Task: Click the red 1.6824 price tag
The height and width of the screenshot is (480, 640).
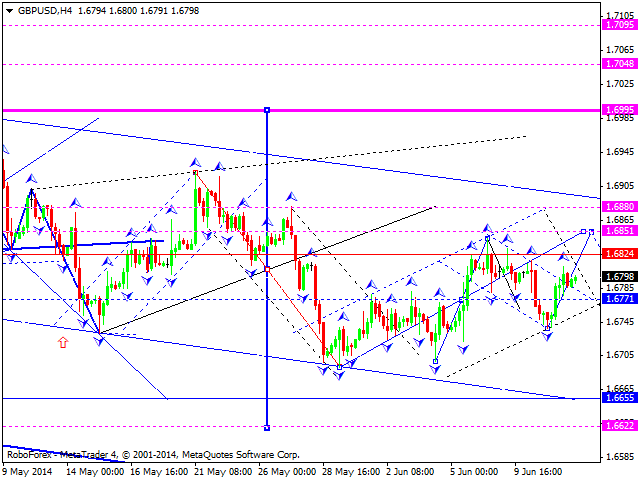Action: tap(621, 254)
